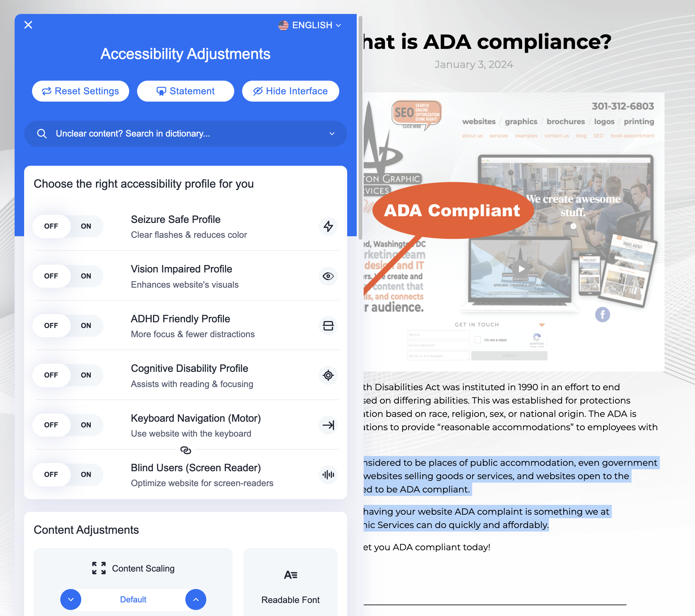The image size is (695, 616).
Task: Click the Hide Interface button
Action: click(290, 91)
